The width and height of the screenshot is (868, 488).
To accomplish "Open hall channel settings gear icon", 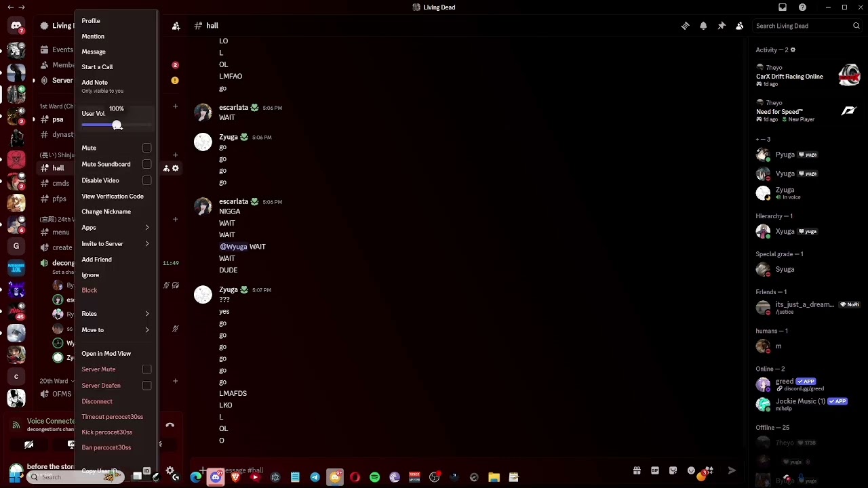I will click(x=176, y=168).
